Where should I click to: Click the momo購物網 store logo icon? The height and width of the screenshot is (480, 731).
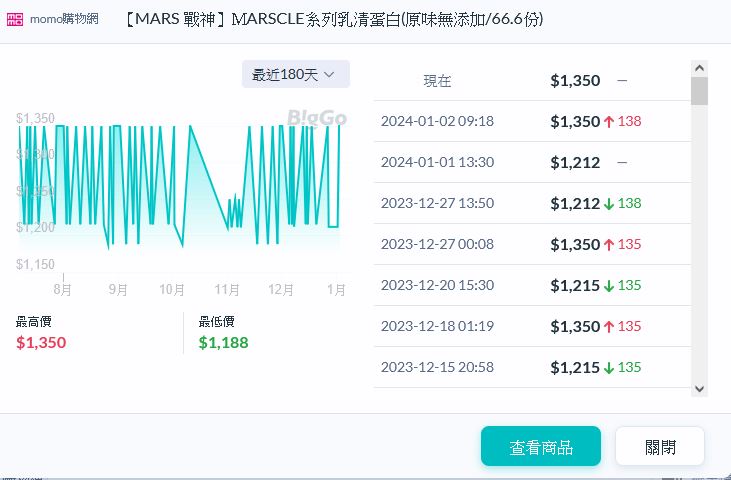click(17, 21)
